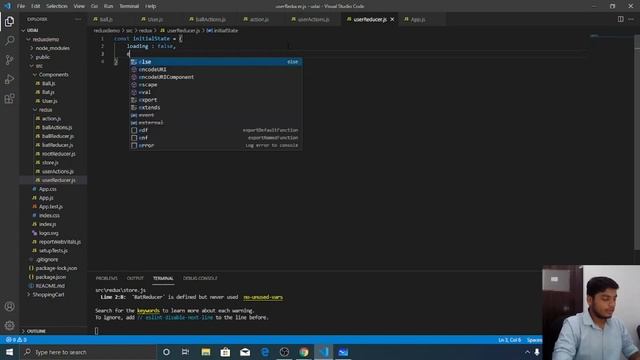This screenshot has width=640, height=360.
Task: Open the Extensions view
Action: (x=9, y=98)
